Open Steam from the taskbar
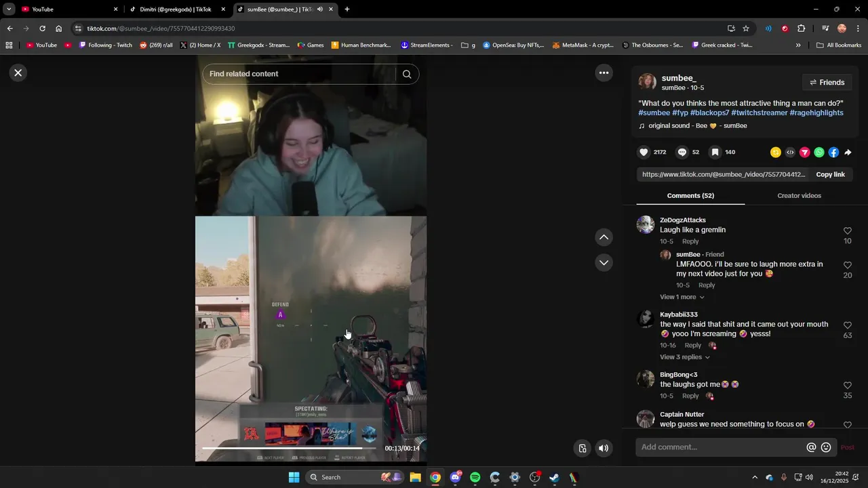 [x=554, y=477]
